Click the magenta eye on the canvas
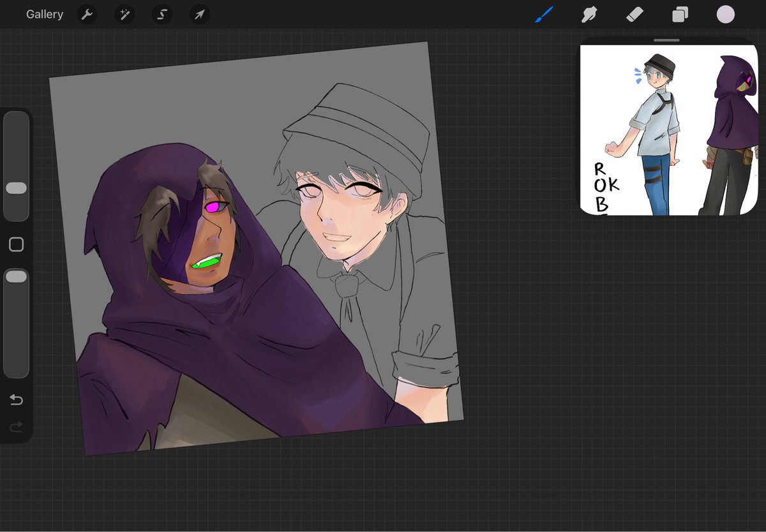 point(215,207)
